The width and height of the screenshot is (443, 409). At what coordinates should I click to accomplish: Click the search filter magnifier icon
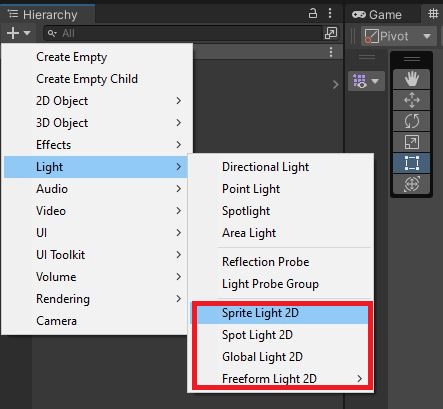(52, 33)
